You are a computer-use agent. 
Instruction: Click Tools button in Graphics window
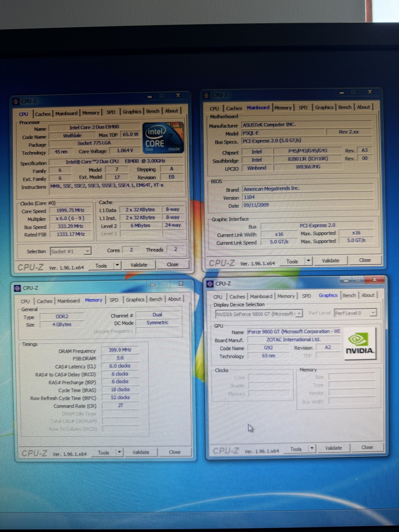click(x=296, y=449)
